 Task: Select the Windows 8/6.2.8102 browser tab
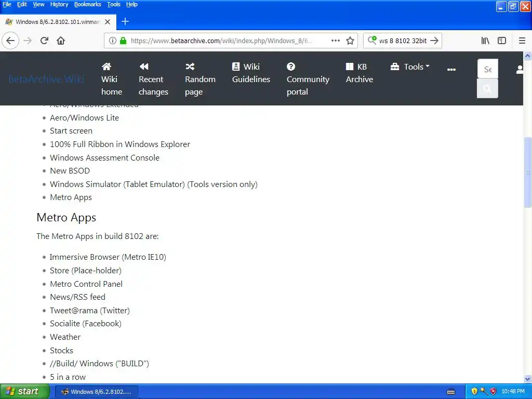pyautogui.click(x=58, y=22)
